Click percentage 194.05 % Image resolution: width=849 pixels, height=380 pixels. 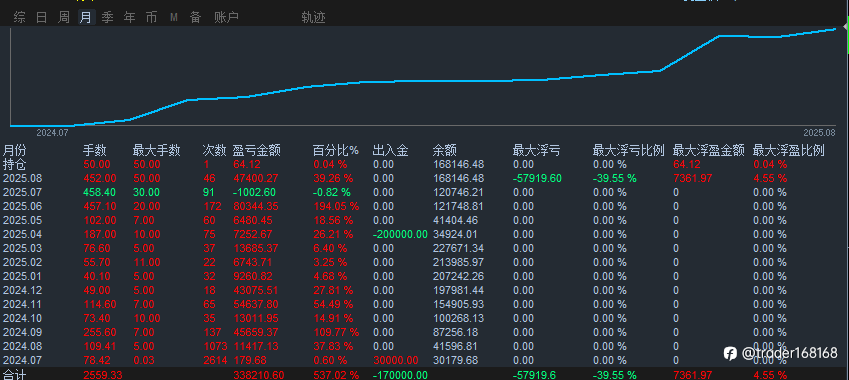point(336,206)
